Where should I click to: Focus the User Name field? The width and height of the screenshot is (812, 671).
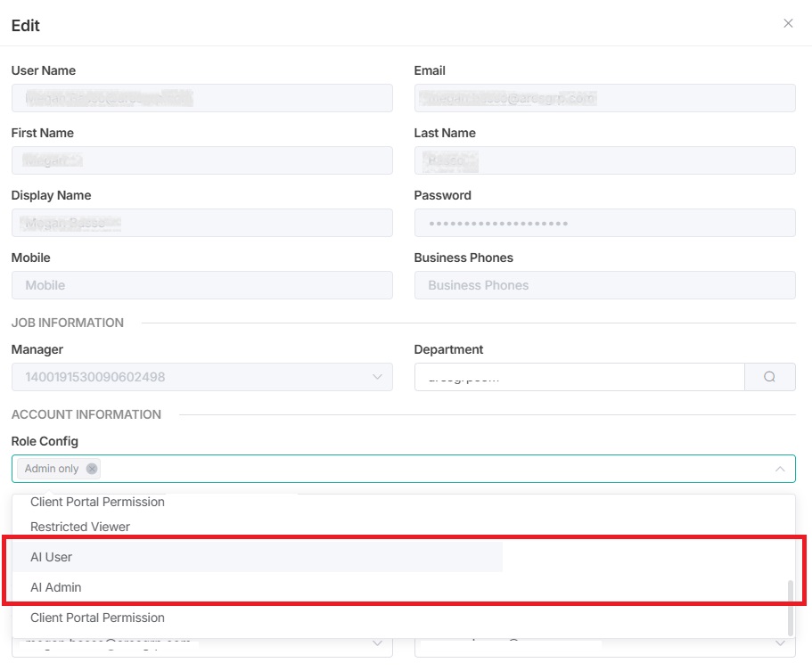(x=201, y=98)
